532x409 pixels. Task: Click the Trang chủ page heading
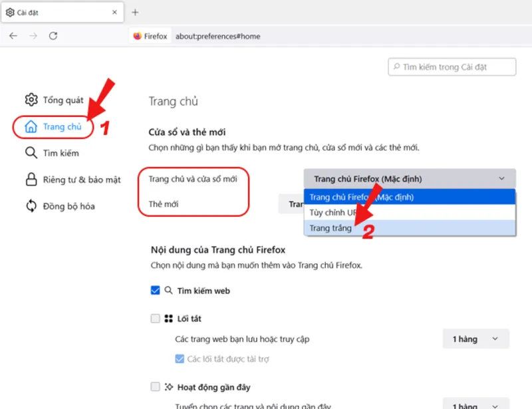[174, 101]
